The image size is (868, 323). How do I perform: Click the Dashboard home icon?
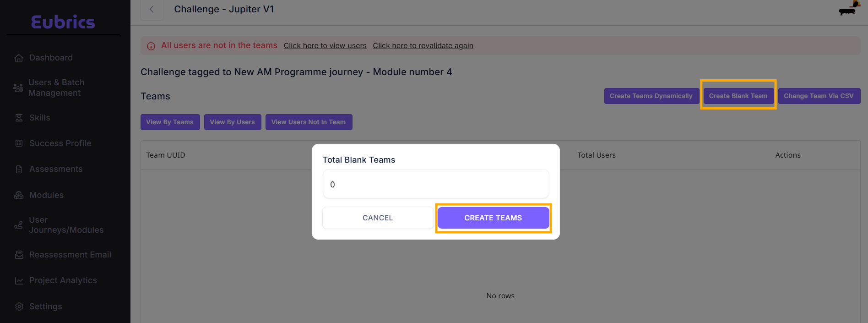[19, 58]
